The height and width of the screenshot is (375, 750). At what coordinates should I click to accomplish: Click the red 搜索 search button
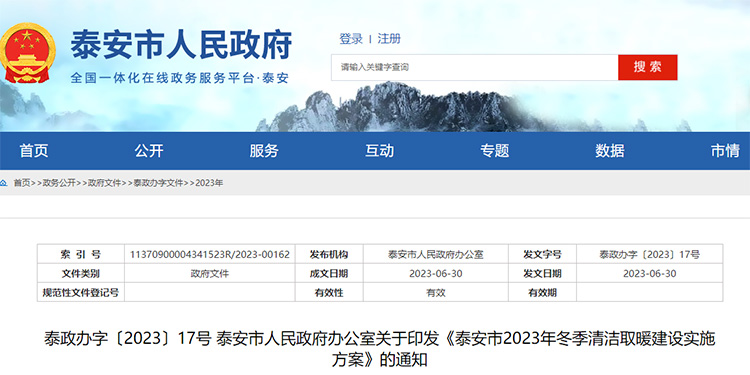coord(647,67)
